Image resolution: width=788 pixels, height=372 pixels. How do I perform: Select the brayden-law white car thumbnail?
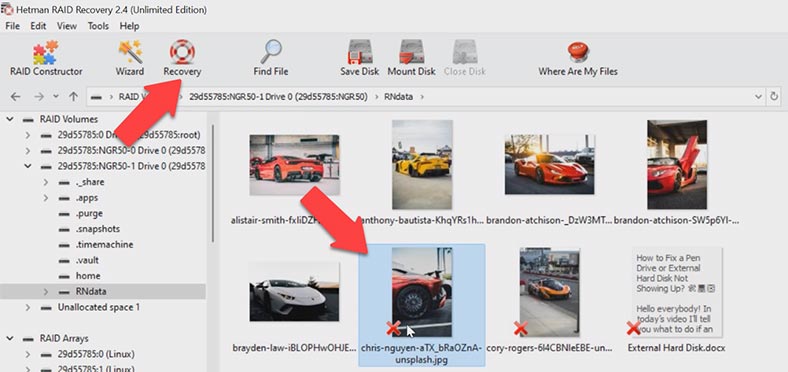pos(294,292)
